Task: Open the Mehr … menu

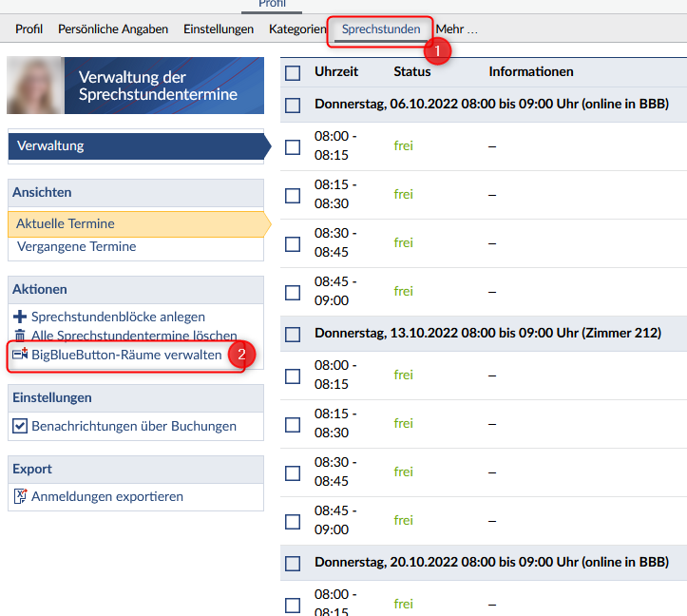Action: (x=456, y=29)
